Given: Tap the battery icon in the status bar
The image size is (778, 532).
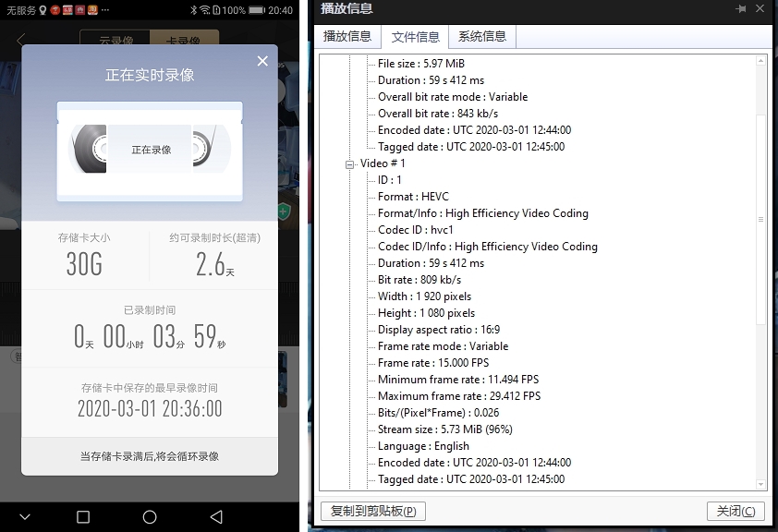Looking at the screenshot, I should click(x=255, y=11).
